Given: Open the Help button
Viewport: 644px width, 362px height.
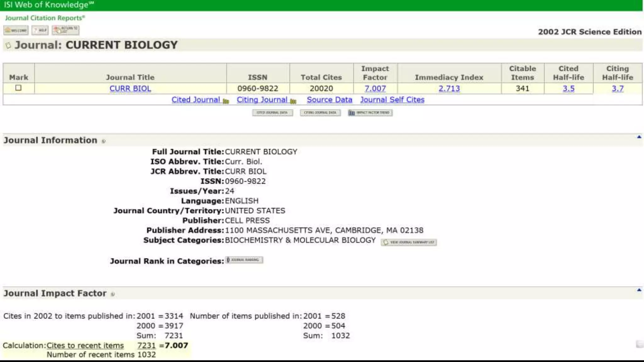Looking at the screenshot, I should tap(40, 30).
